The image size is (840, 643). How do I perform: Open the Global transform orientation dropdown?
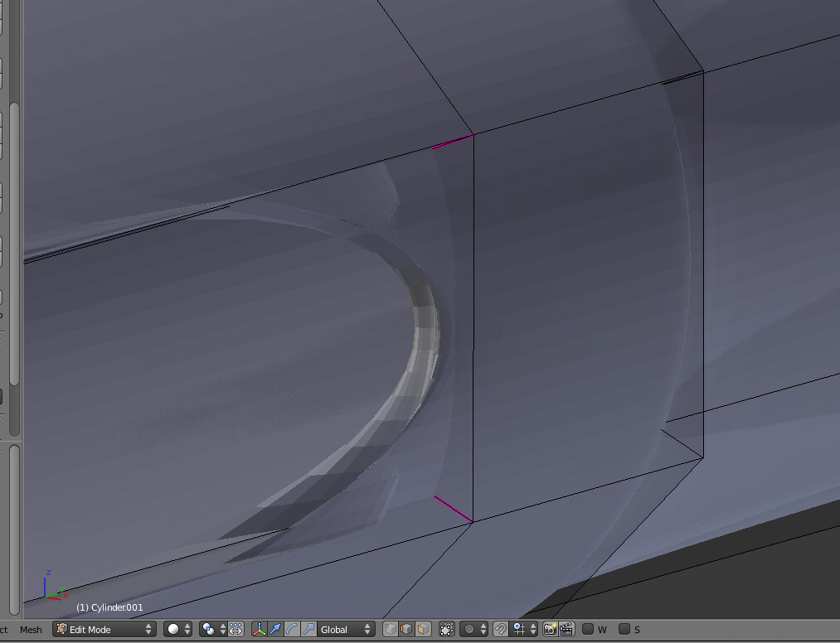coord(346,629)
